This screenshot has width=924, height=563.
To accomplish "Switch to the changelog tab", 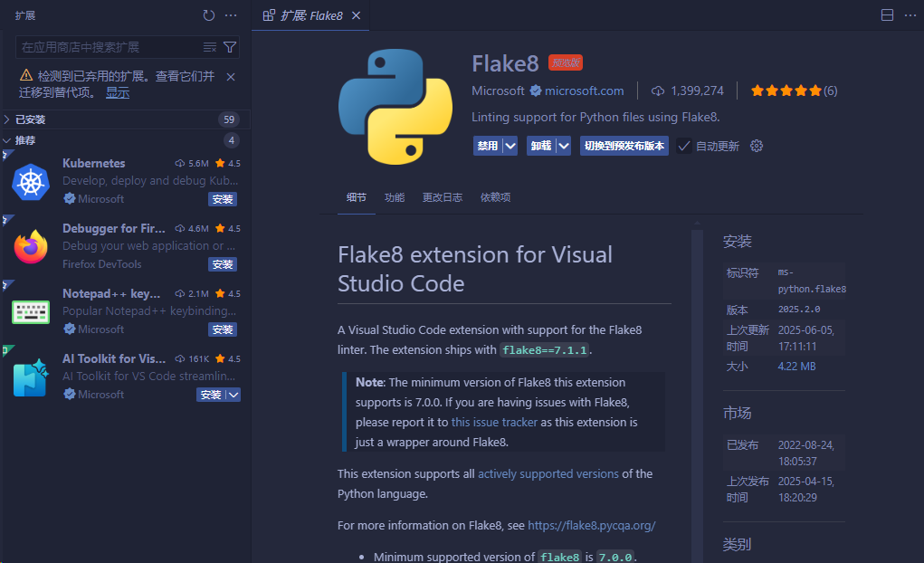I will tap(443, 197).
